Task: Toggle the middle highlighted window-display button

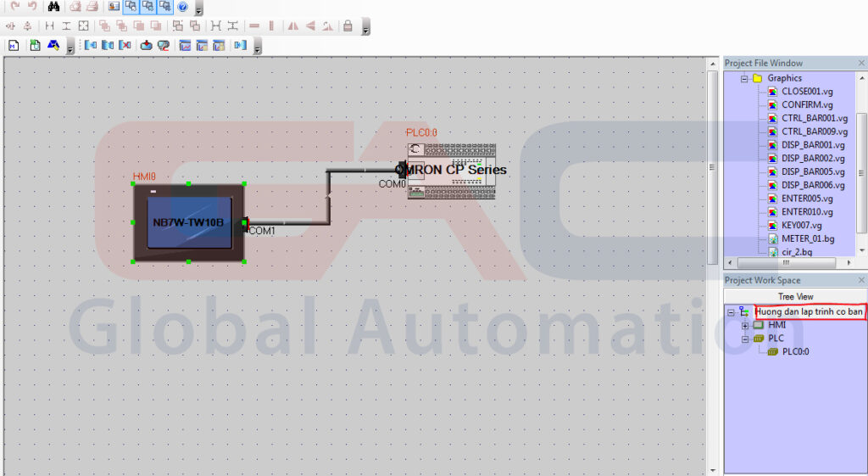Action: point(147,7)
